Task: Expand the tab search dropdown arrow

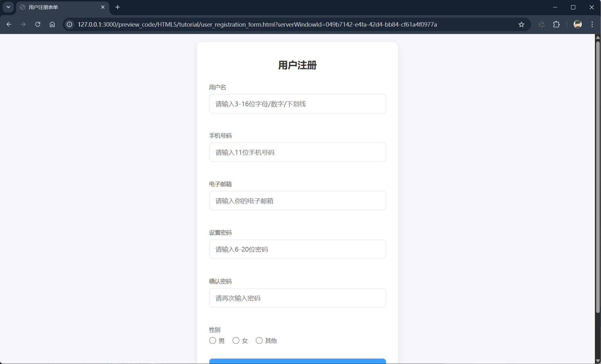Action: (x=8, y=7)
